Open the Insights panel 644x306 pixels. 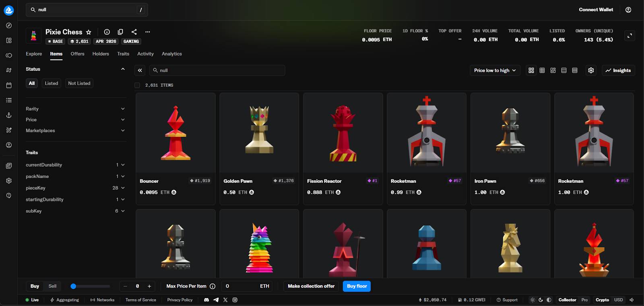pos(618,70)
